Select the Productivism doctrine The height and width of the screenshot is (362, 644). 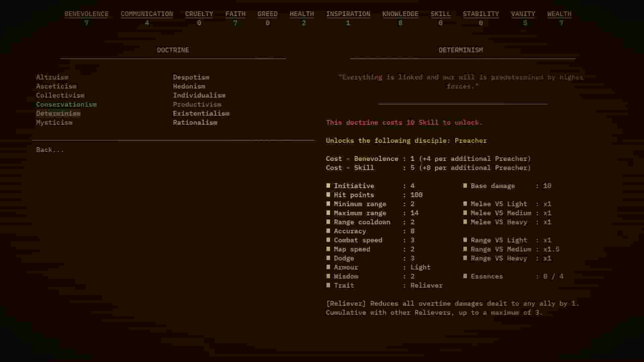[x=197, y=104]
